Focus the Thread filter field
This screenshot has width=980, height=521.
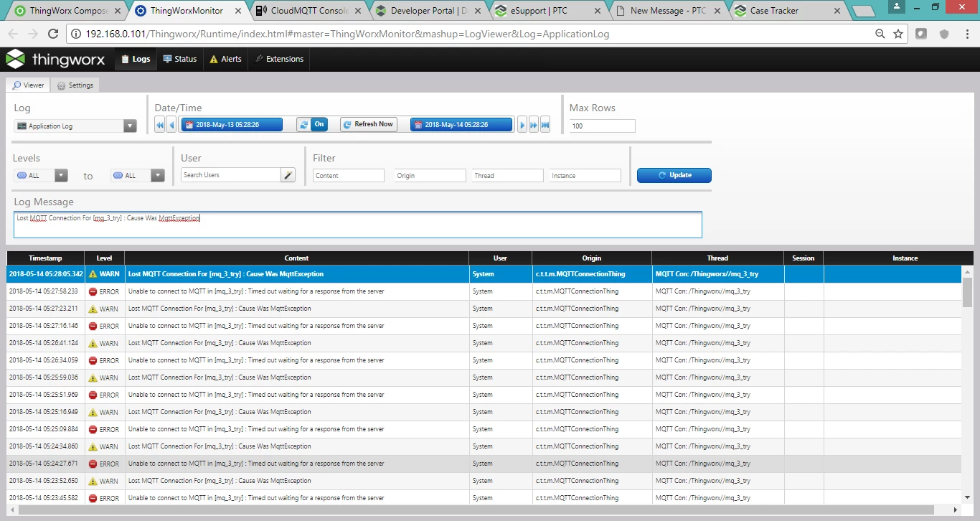(x=507, y=175)
